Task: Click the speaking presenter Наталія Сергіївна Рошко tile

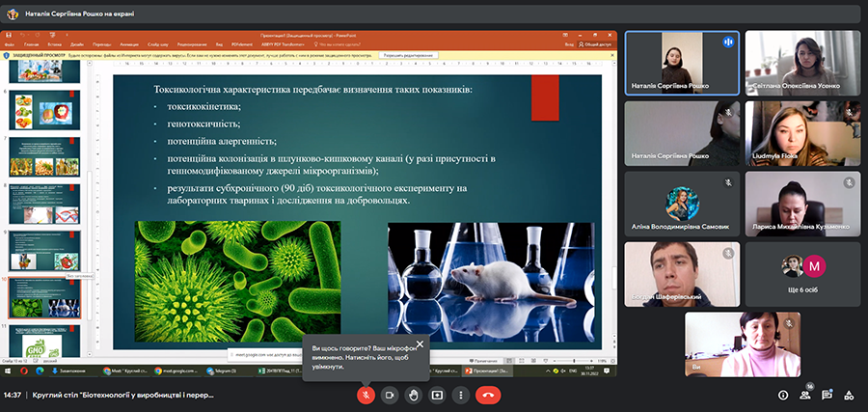Action: 682,63
